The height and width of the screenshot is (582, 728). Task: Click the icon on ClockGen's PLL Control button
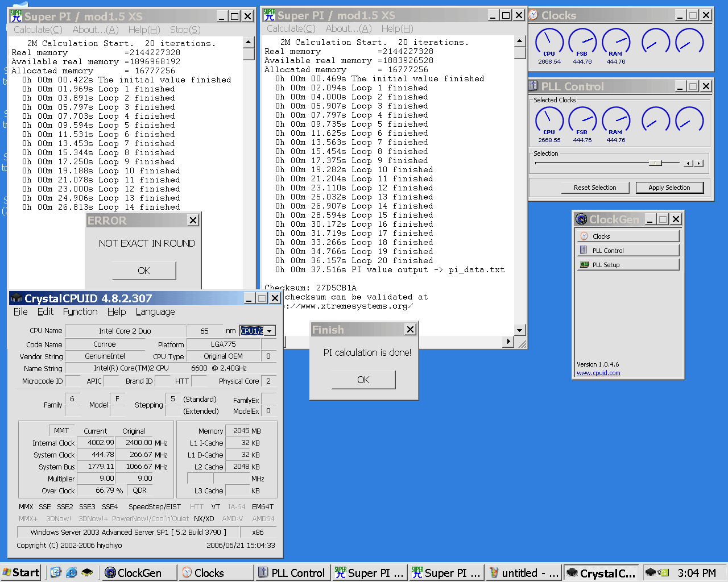coord(584,250)
